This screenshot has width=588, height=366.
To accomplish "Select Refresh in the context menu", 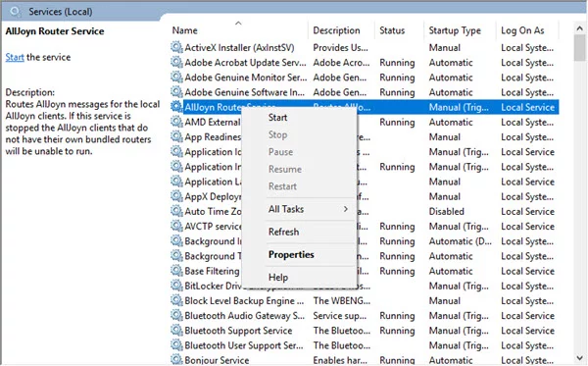I will 283,232.
